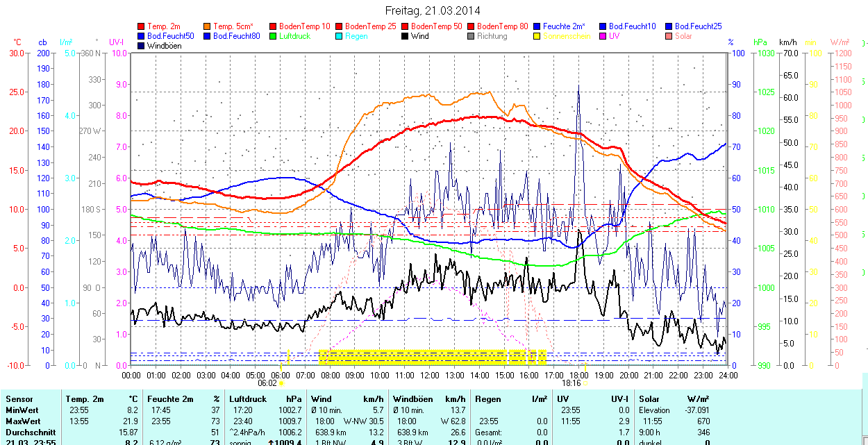Click the black Wind legend swatch

click(406, 36)
